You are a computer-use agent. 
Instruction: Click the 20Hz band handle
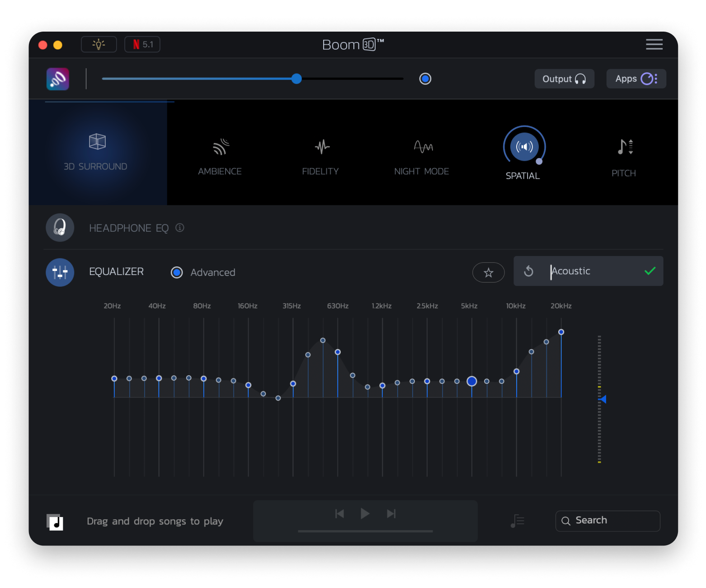pyautogui.click(x=114, y=378)
